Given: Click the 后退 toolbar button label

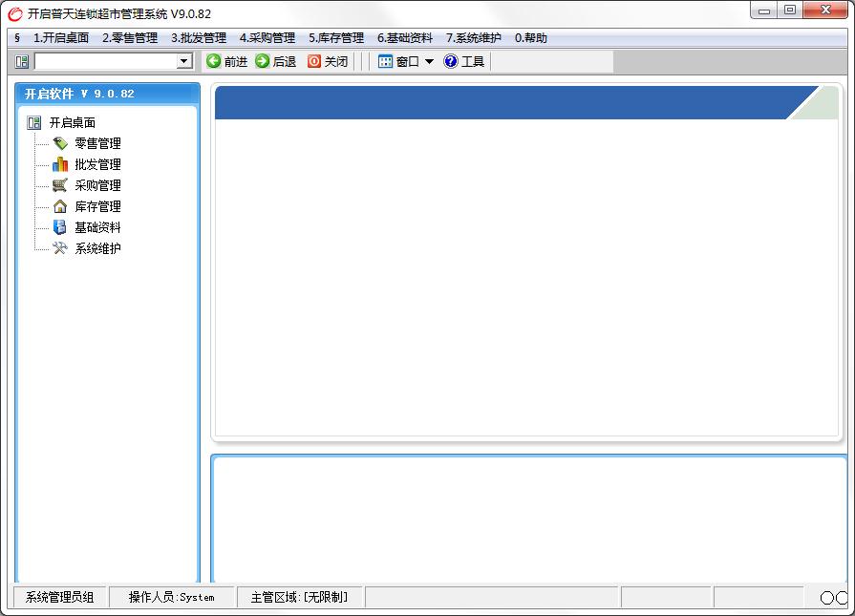Looking at the screenshot, I should (x=284, y=61).
